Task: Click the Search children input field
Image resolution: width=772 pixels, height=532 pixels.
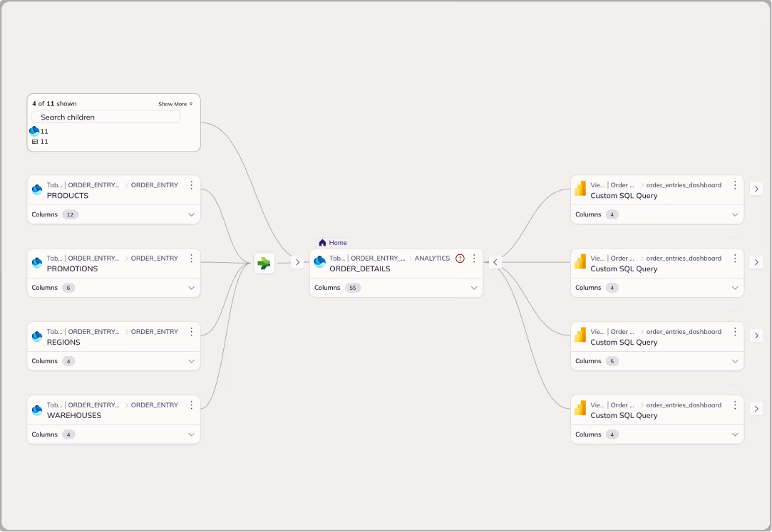Action: point(105,117)
